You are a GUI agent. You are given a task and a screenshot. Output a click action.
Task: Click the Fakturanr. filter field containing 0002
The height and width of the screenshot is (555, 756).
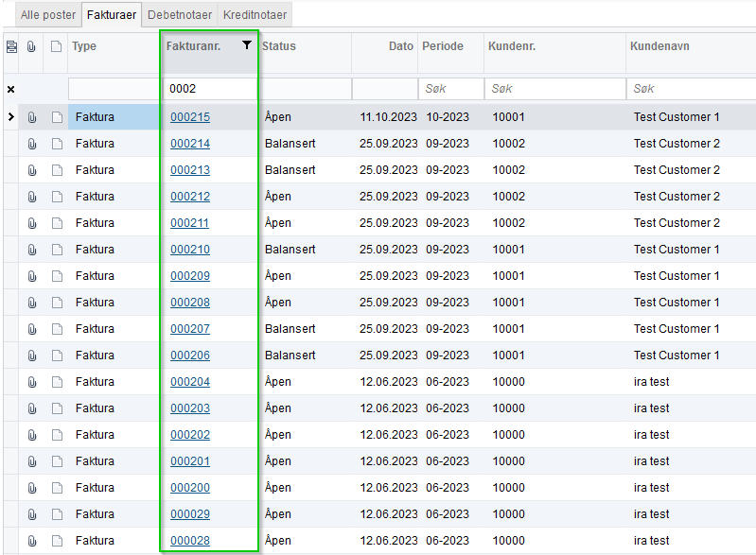point(210,89)
